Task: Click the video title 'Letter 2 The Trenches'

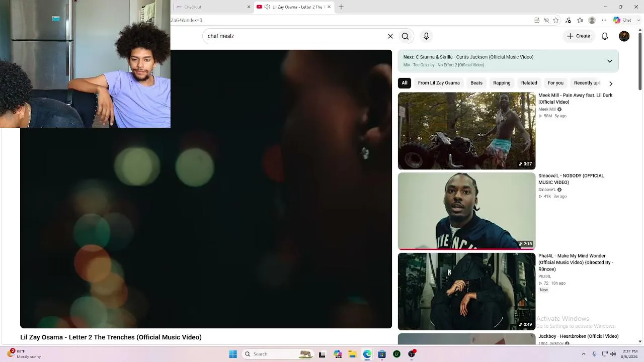Action: tap(111, 337)
